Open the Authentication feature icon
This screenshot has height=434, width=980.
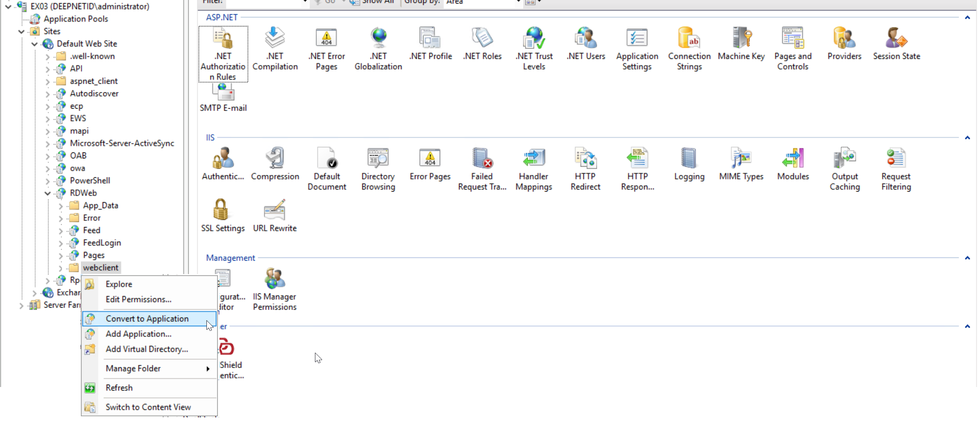tap(223, 164)
